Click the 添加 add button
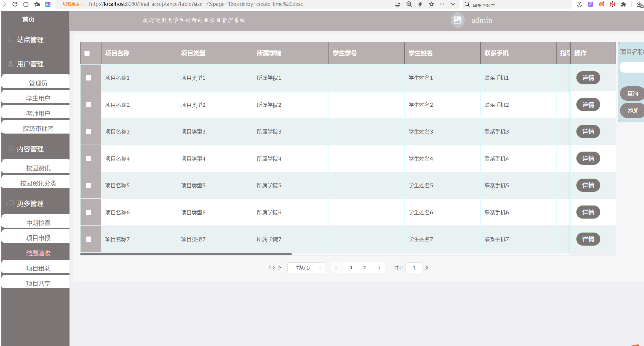Image resolution: width=644 pixels, height=346 pixels. click(x=632, y=110)
